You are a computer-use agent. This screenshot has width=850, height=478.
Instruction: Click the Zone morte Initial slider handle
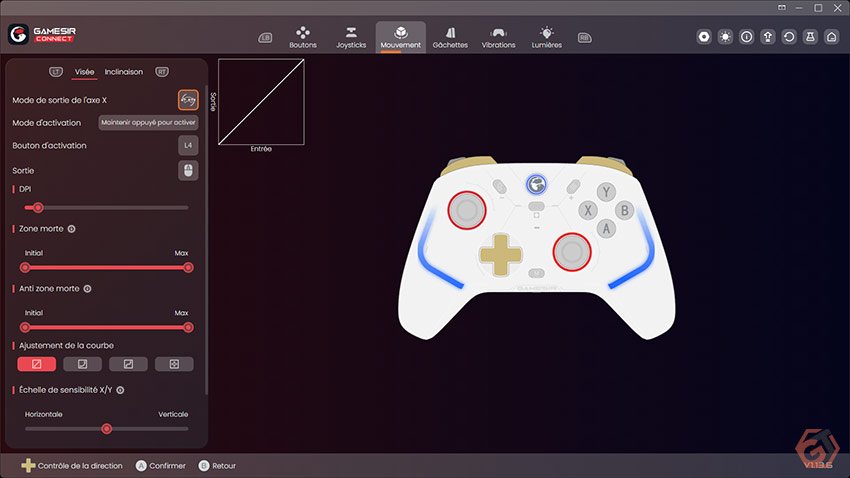(x=25, y=267)
